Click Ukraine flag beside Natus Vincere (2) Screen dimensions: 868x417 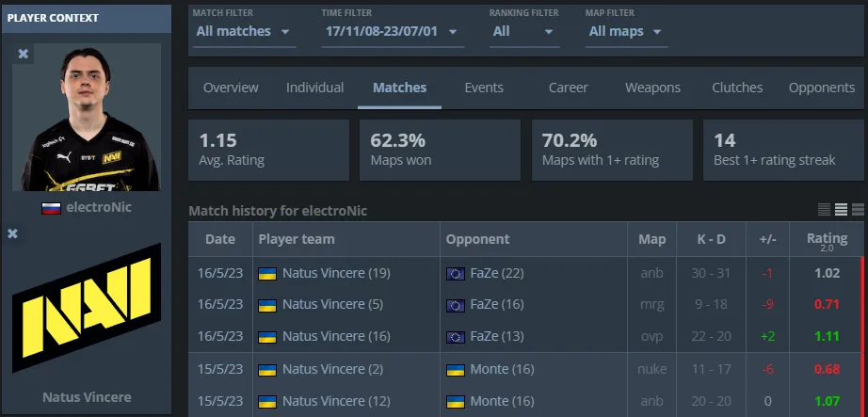pyautogui.click(x=267, y=369)
